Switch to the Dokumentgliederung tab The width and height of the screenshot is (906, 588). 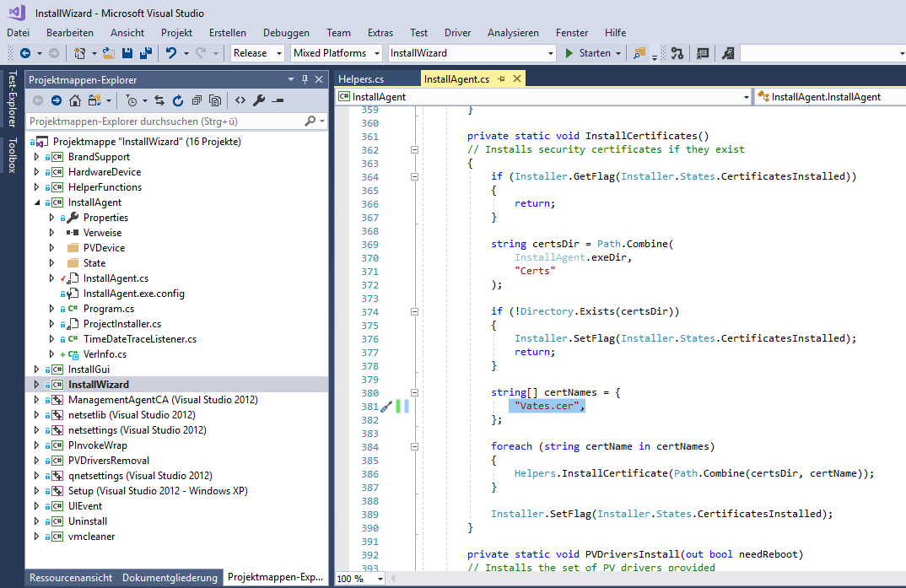coord(170,578)
